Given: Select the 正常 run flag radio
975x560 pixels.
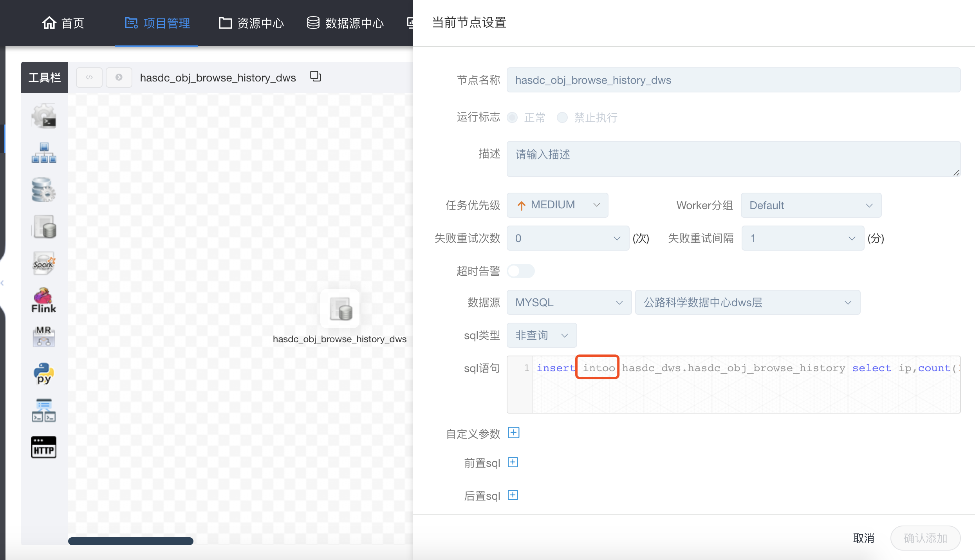Looking at the screenshot, I should pyautogui.click(x=513, y=117).
